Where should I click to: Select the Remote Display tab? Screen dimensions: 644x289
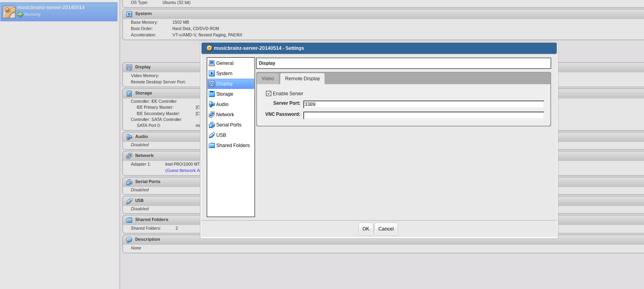302,79
